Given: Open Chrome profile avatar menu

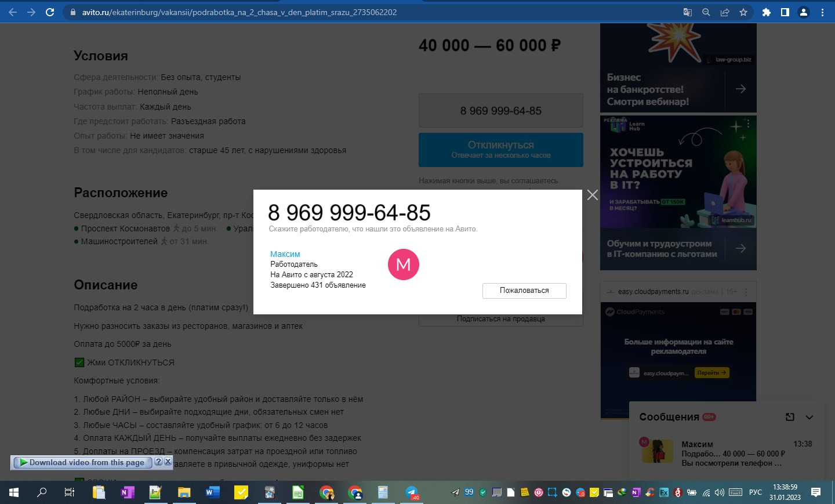Looking at the screenshot, I should tap(804, 12).
